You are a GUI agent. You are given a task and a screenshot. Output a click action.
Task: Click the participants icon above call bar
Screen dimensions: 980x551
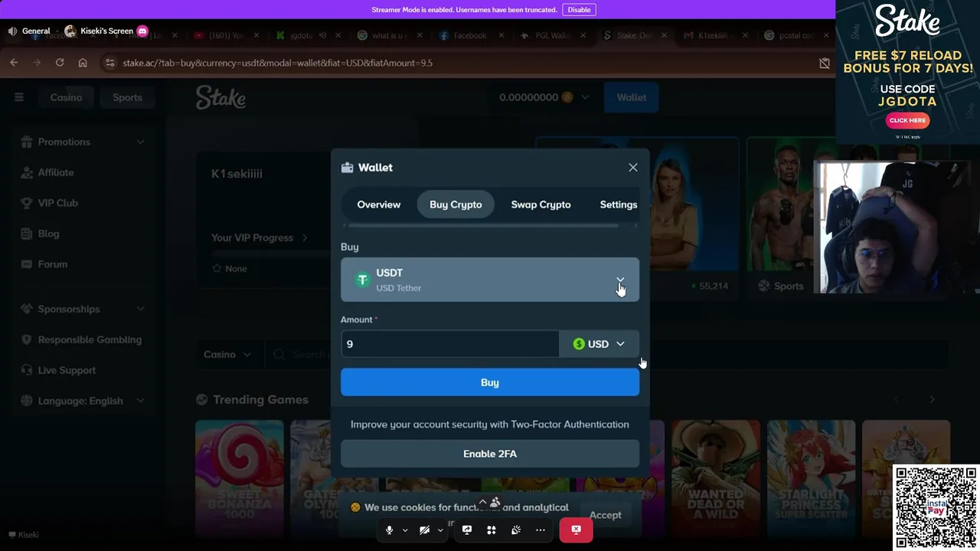pyautogui.click(x=495, y=503)
